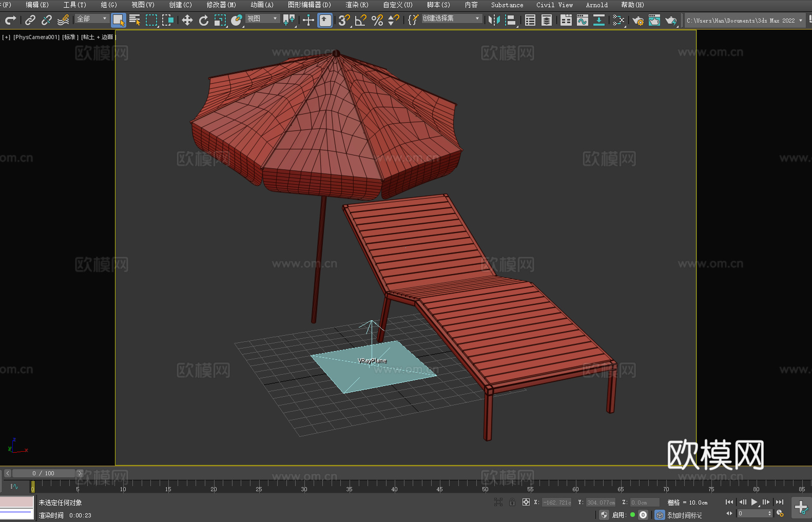The height and width of the screenshot is (522, 812).
Task: Open the Arnold menu
Action: tap(596, 5)
